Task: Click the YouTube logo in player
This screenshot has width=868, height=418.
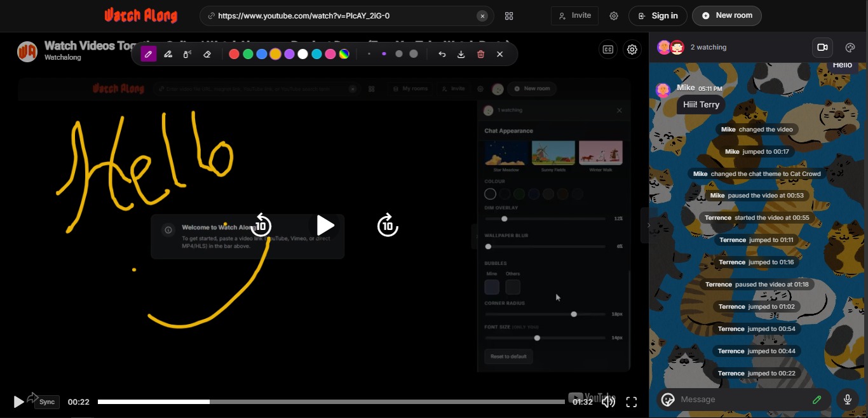Action: 592,397
